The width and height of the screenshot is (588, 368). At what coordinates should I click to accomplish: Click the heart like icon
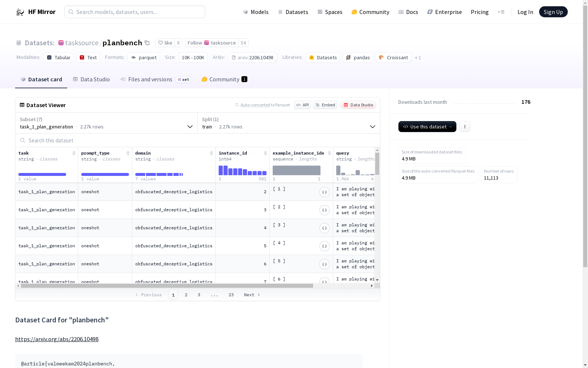point(160,43)
